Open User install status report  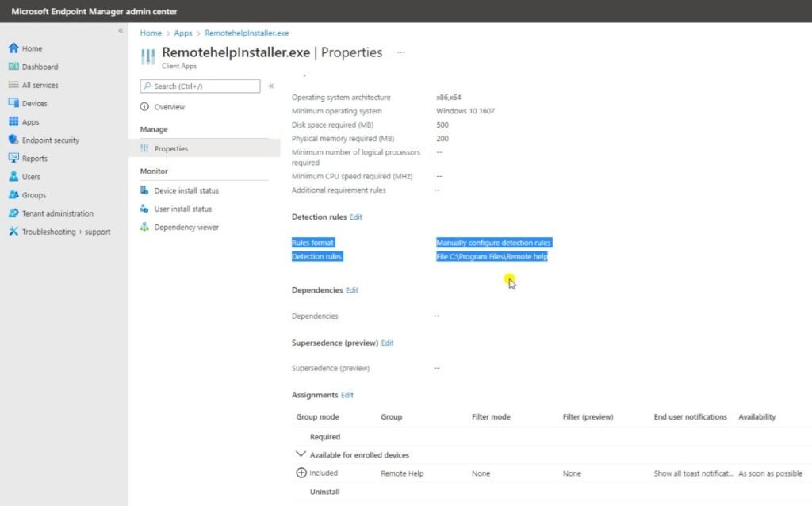tap(183, 209)
